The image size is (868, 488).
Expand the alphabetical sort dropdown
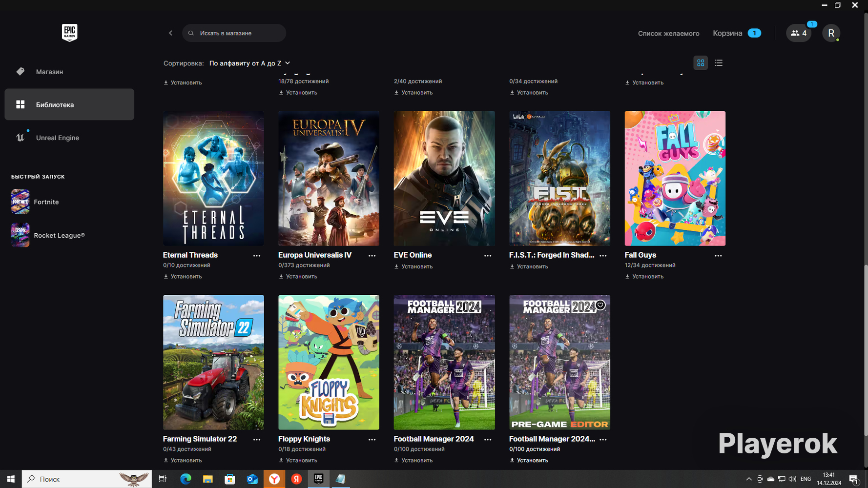pos(250,63)
